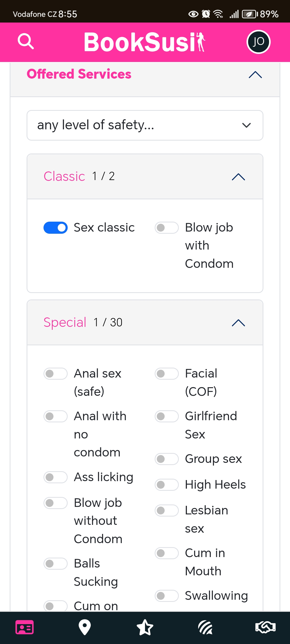Tap the signal waves icon in bottom bar
This screenshot has height=644, width=290.
pos(205,627)
